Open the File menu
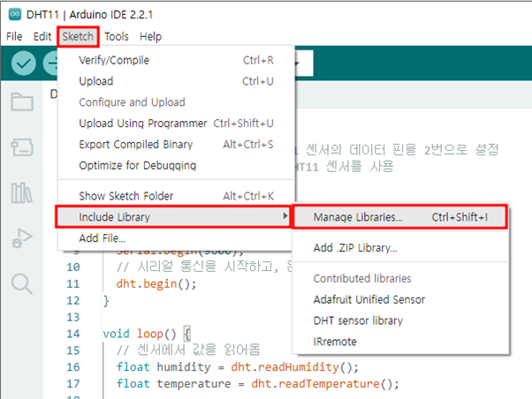Image resolution: width=532 pixels, height=399 pixels. pyautogui.click(x=14, y=36)
